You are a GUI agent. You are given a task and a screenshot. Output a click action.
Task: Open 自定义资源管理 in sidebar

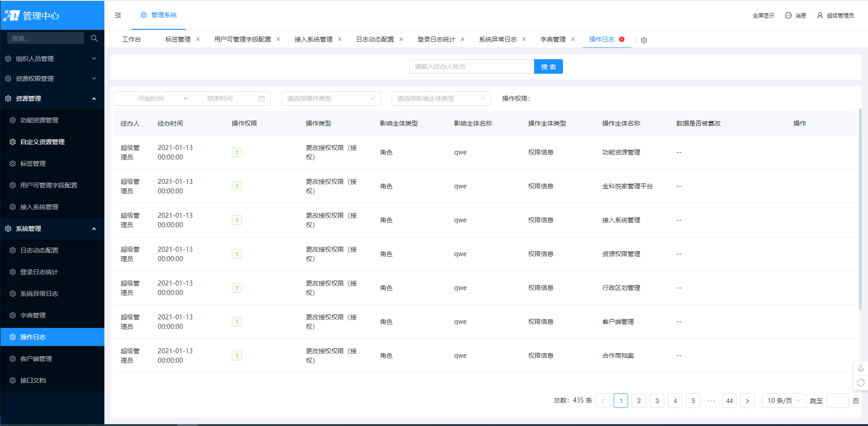52,142
